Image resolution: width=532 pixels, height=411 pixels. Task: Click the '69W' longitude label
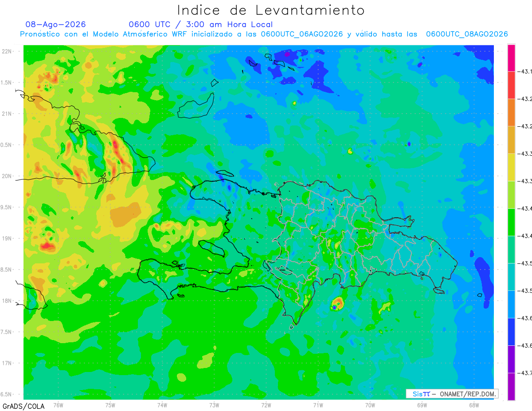click(x=422, y=405)
